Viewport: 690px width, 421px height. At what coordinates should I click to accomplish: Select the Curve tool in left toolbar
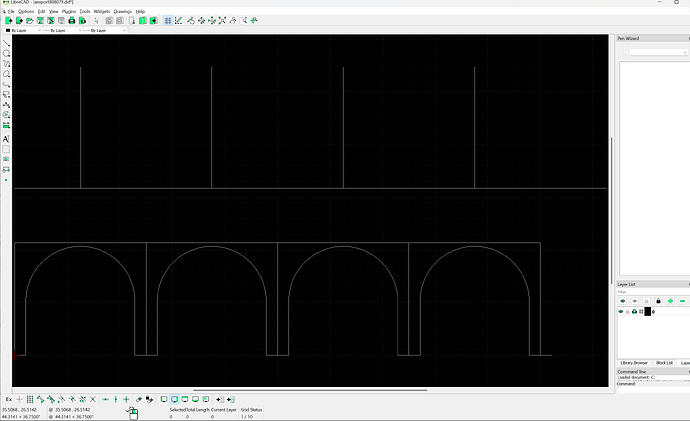tap(6, 64)
